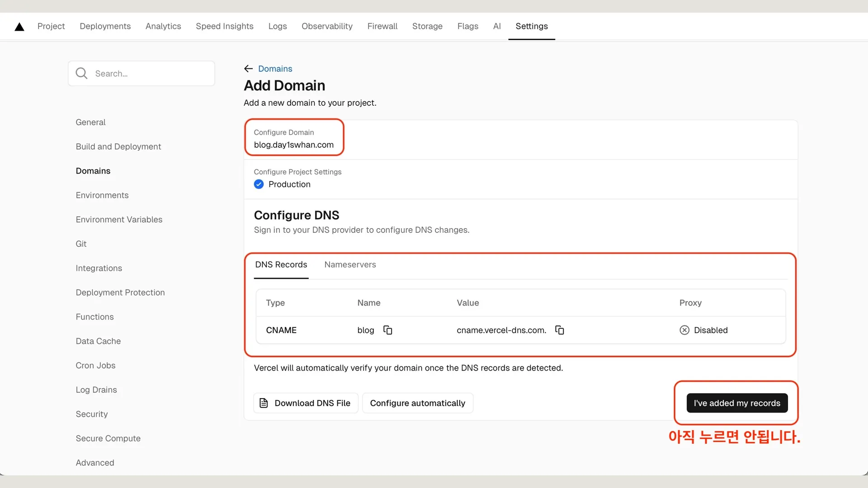Open the Project tab
868x488 pixels.
point(51,26)
